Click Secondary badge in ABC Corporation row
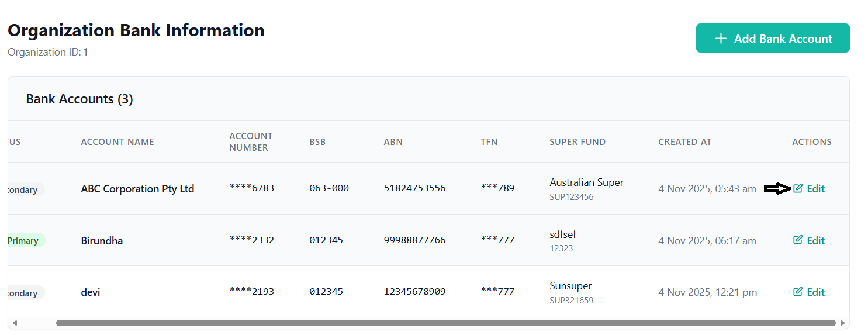This screenshot has height=335, width=868. tap(25, 189)
